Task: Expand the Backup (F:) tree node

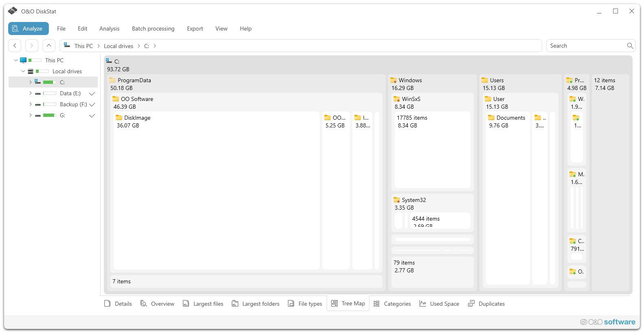Action: pyautogui.click(x=30, y=104)
